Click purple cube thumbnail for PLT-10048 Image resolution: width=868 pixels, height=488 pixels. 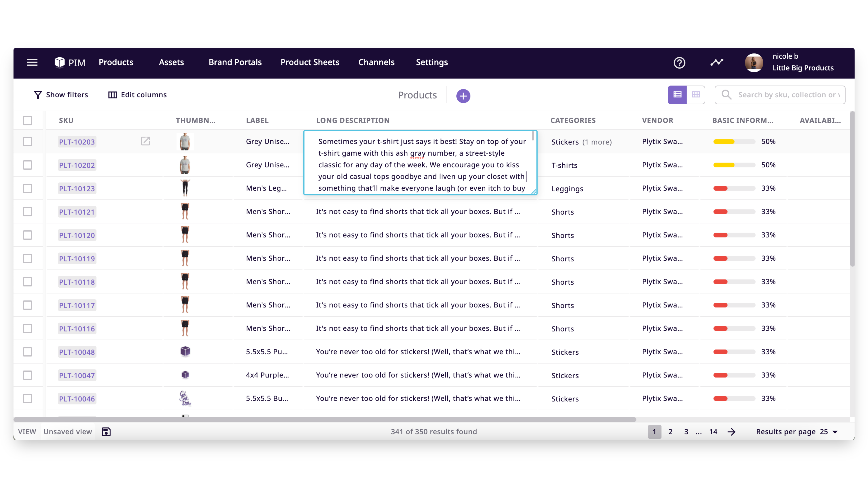185,351
